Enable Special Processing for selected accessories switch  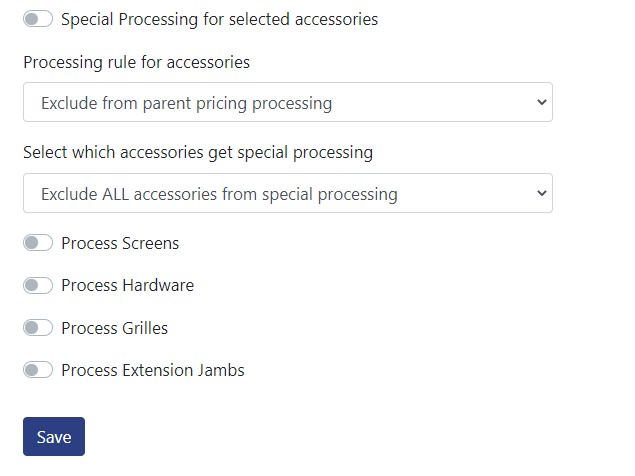click(38, 19)
